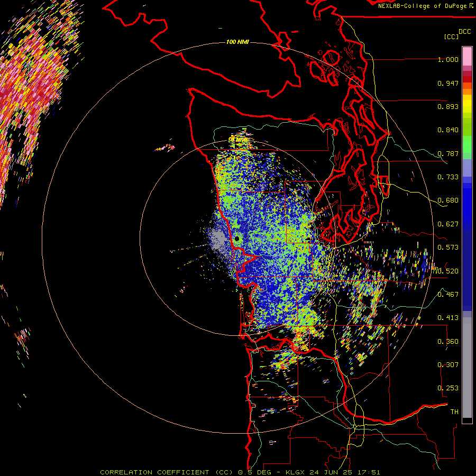Select the 0.573 colorbar value label
The width and height of the screenshot is (476, 476).
click(448, 248)
